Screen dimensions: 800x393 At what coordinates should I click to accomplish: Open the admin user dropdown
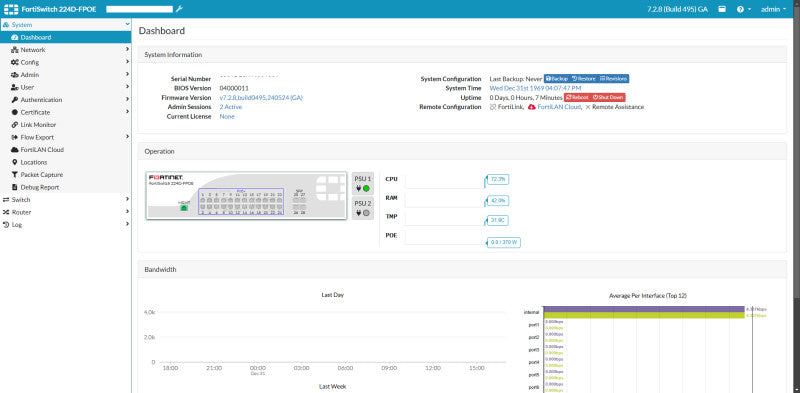point(773,9)
